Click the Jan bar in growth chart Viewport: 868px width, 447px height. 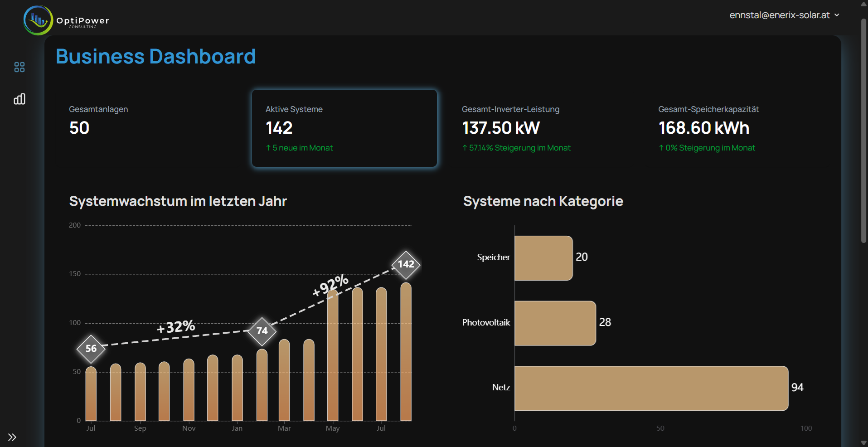pyautogui.click(x=237, y=388)
